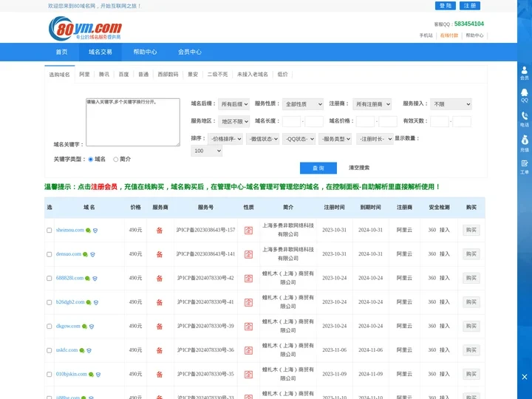Image resolution: width=532 pixels, height=399 pixels.
Task: Click the red 注册会员 link in the tip
Action: (104, 187)
